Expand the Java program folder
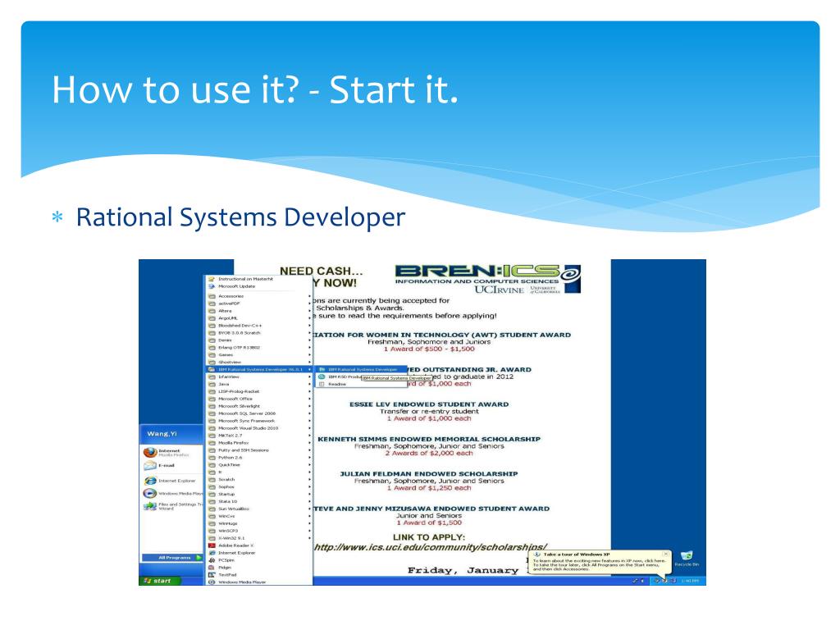This screenshot has width=840, height=630. click(258, 385)
